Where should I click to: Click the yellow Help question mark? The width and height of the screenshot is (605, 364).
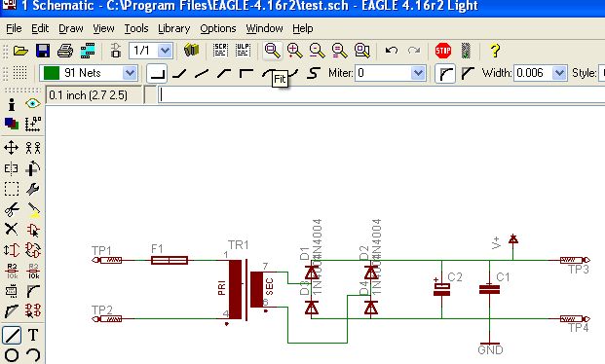(495, 51)
